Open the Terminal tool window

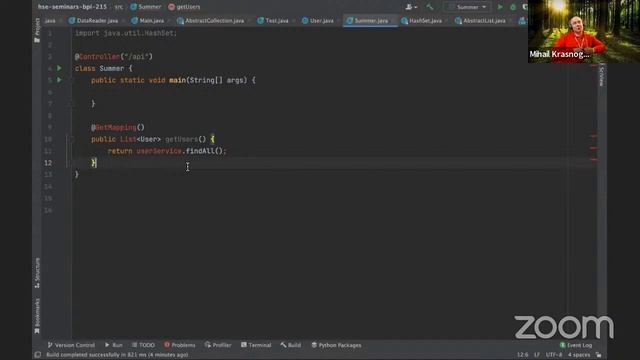[256, 345]
